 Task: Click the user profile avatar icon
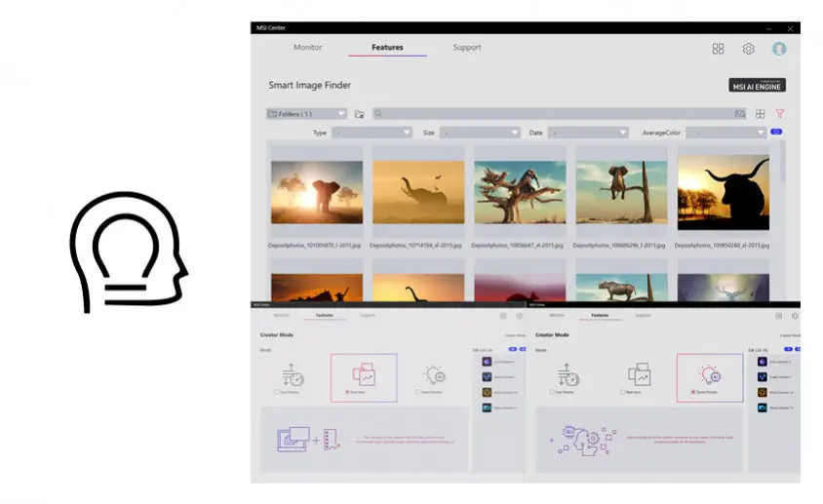pyautogui.click(x=778, y=49)
